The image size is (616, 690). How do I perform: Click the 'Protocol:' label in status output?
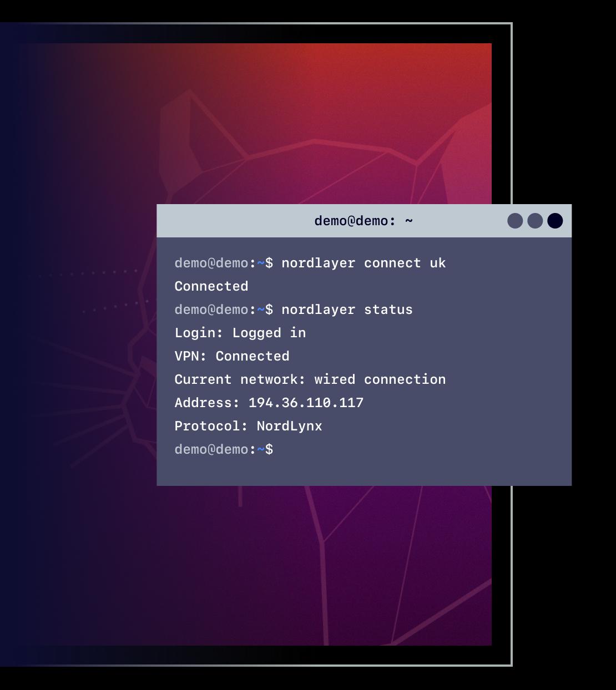[x=211, y=426]
